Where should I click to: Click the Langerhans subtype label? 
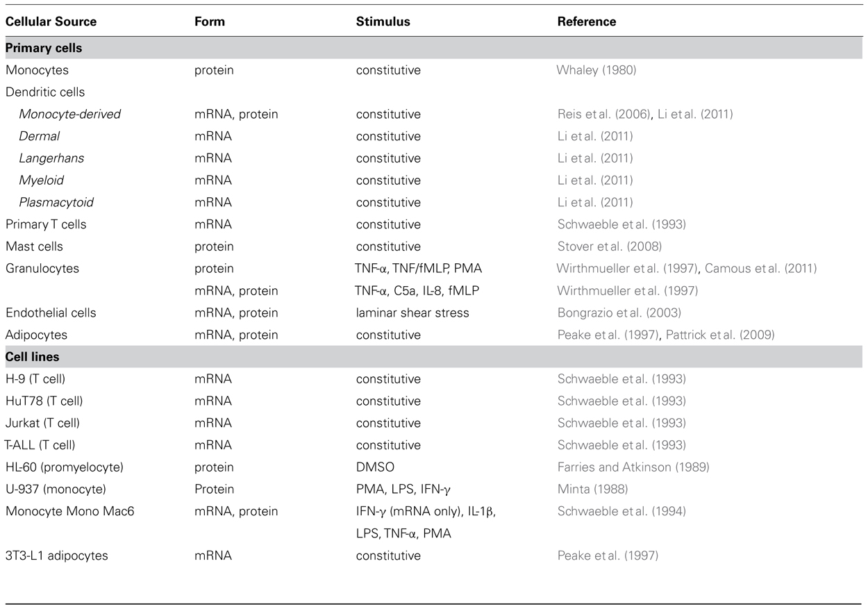(x=51, y=158)
